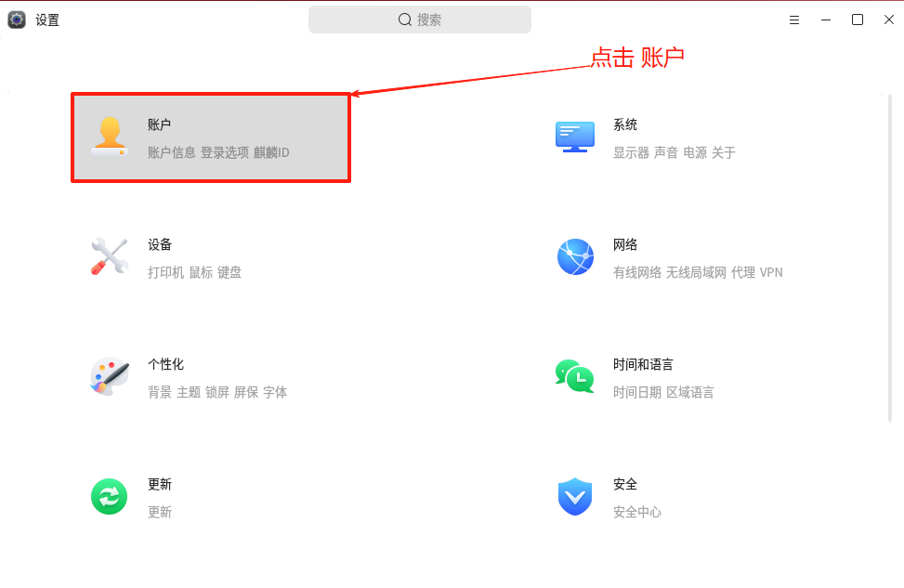
Task: Click 背景 主题 锁屏 屏保 字体 subtitle
Action: tap(217, 393)
